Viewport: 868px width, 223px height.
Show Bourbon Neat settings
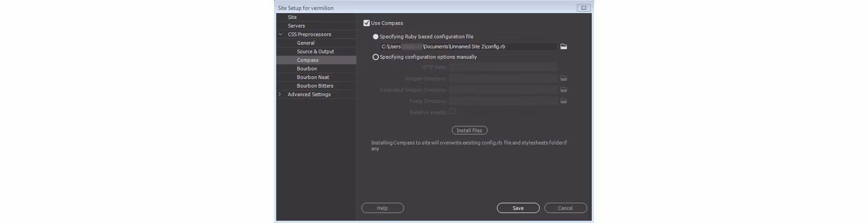point(313,77)
